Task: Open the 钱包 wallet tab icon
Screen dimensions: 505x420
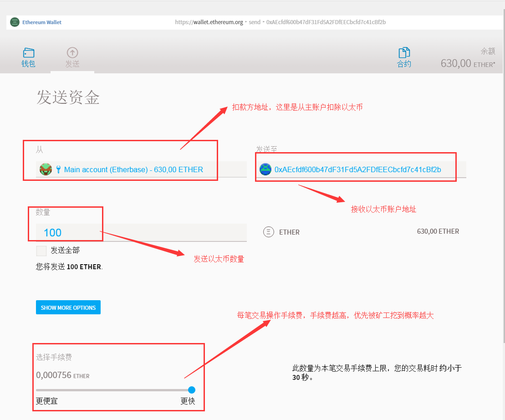Action: (x=28, y=53)
